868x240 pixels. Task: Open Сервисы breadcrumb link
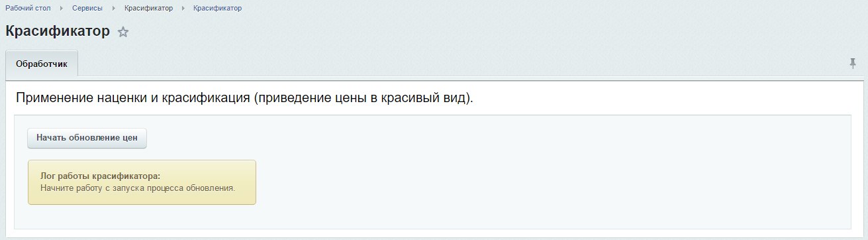pos(87,9)
